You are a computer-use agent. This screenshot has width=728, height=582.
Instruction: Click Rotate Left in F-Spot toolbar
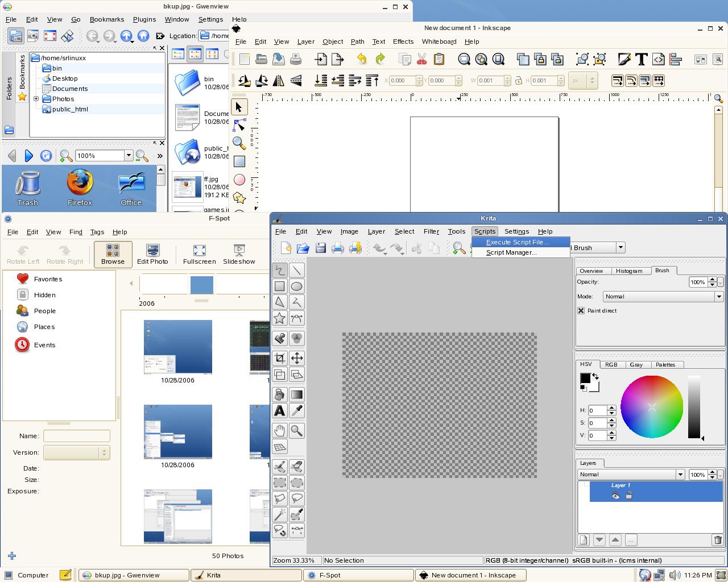[x=23, y=255]
